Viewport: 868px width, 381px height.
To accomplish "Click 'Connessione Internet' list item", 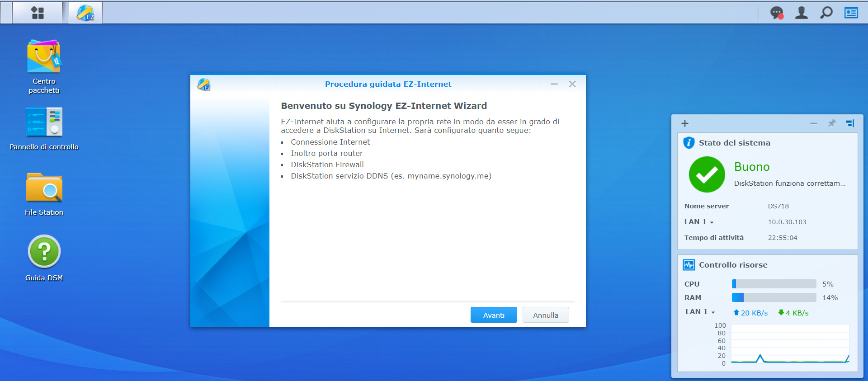I will tap(330, 142).
